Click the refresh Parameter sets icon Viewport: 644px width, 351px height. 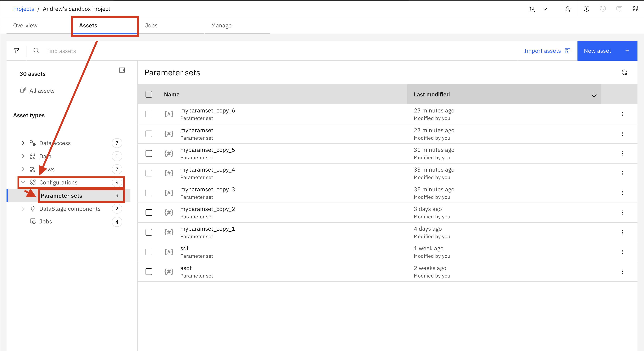624,73
